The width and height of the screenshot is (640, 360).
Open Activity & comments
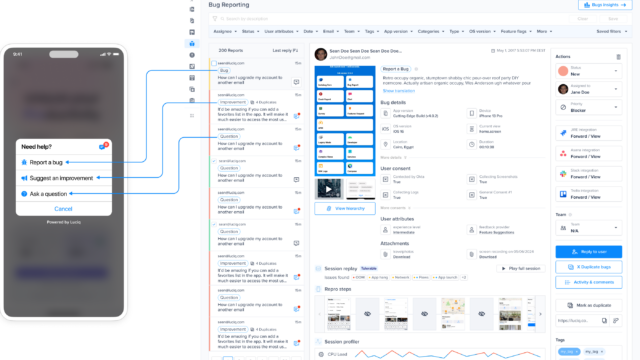point(589,282)
